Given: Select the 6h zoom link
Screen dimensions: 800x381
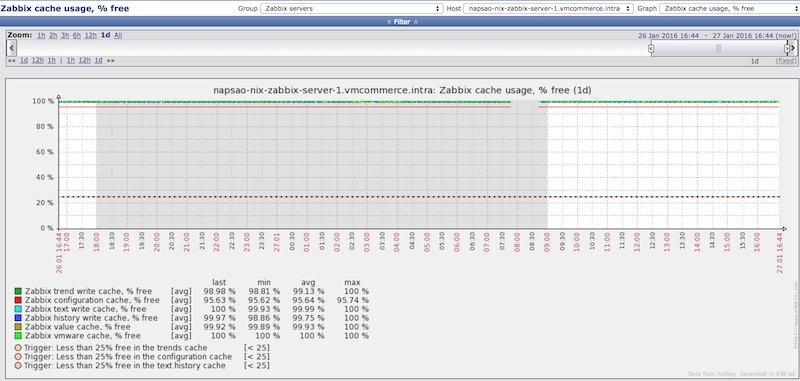Looking at the screenshot, I should tap(77, 35).
